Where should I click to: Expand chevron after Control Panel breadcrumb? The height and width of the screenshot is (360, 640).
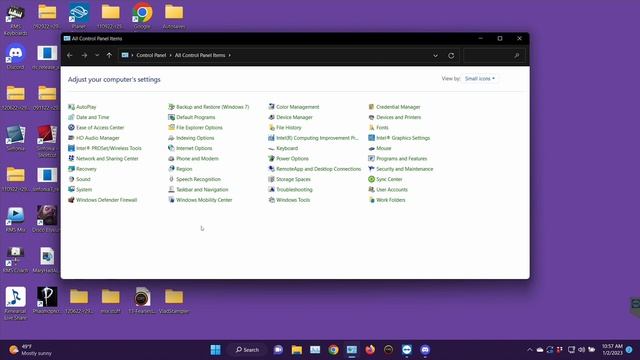pos(170,56)
